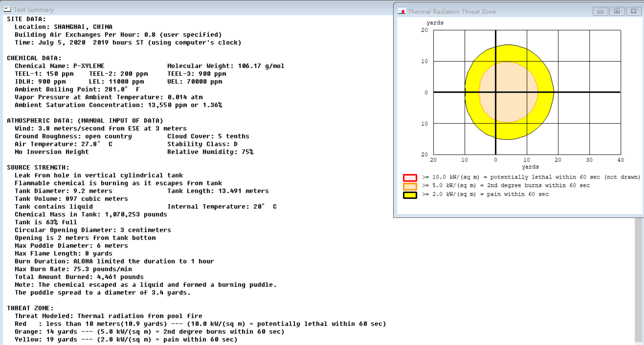Click the 'CHEMICAL DATA:' heading
The width and height of the screenshot is (644, 345).
(34, 58)
